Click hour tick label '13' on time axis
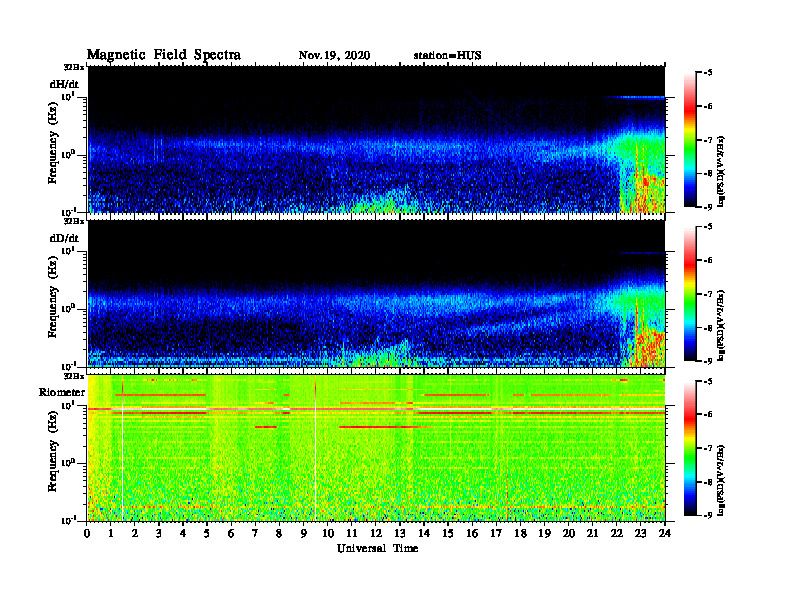 (400, 534)
